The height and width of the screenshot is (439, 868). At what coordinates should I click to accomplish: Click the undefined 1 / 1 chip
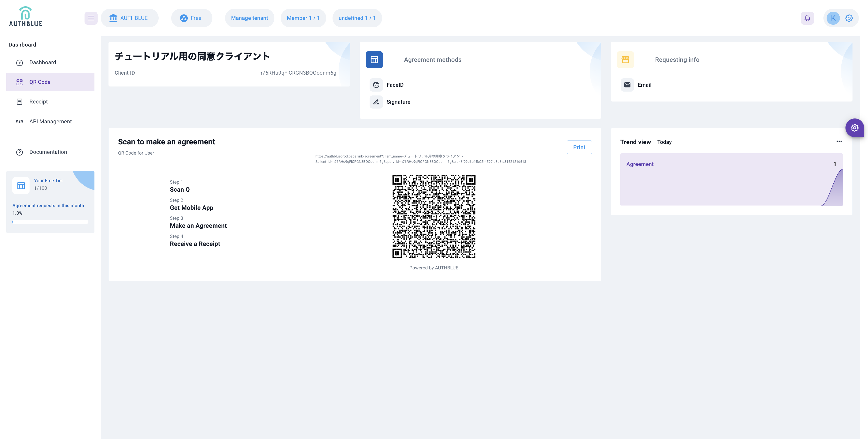[357, 18]
